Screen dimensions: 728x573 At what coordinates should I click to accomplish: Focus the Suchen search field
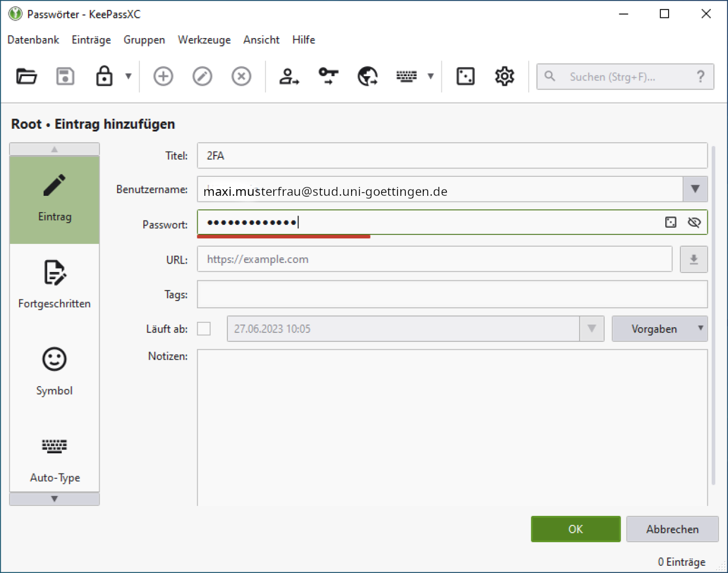[625, 77]
